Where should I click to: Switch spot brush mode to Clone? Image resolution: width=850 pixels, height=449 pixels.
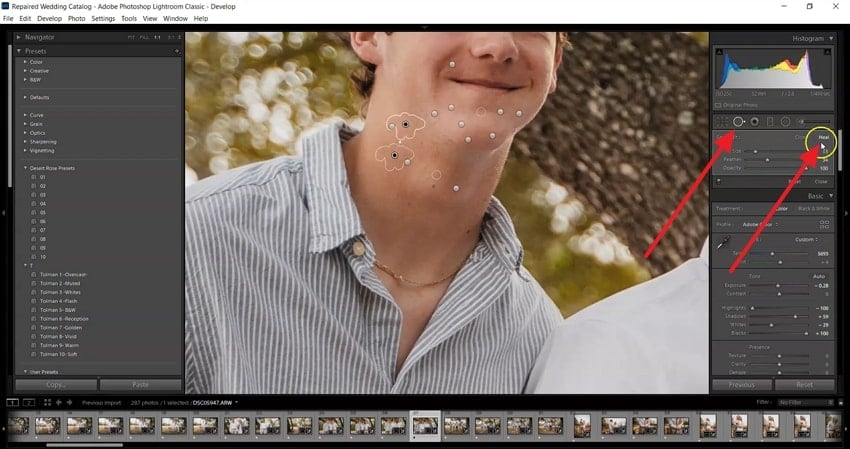[801, 138]
